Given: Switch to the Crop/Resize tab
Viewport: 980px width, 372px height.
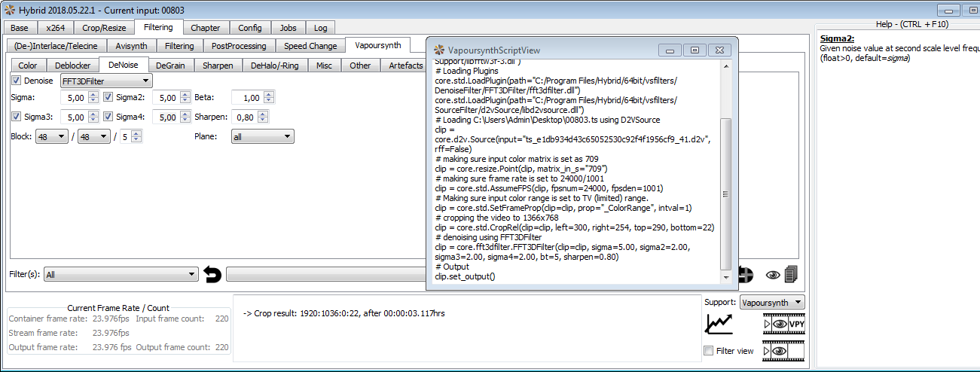Looking at the screenshot, I should pos(105,28).
